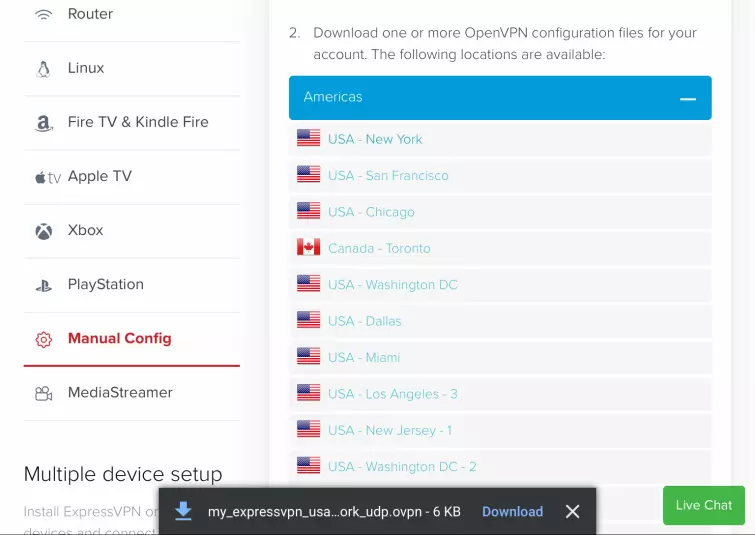Screen dimensions: 755x535
Task: Open the Xbox setup tab
Action: coord(131,231)
